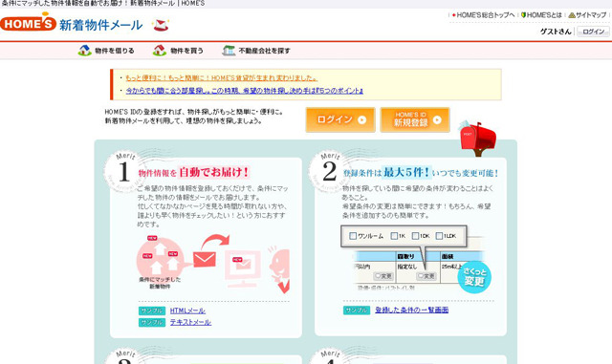The width and height of the screenshot is (612, 364).
Task: Click the 面積 column header in illustration
Action: click(448, 256)
